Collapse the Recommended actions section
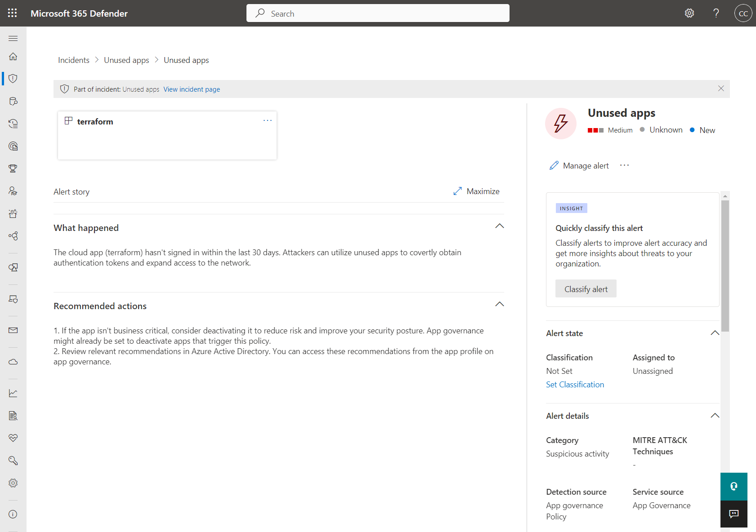756x532 pixels. (x=499, y=304)
